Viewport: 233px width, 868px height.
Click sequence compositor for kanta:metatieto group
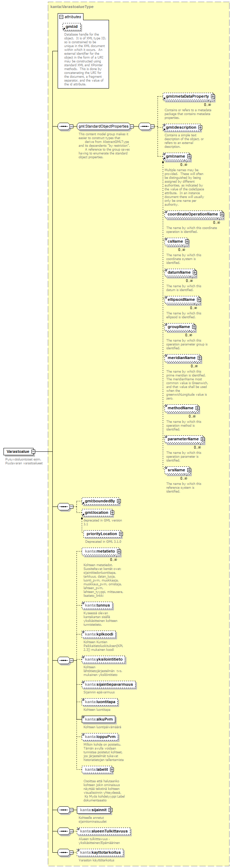click(x=64, y=660)
